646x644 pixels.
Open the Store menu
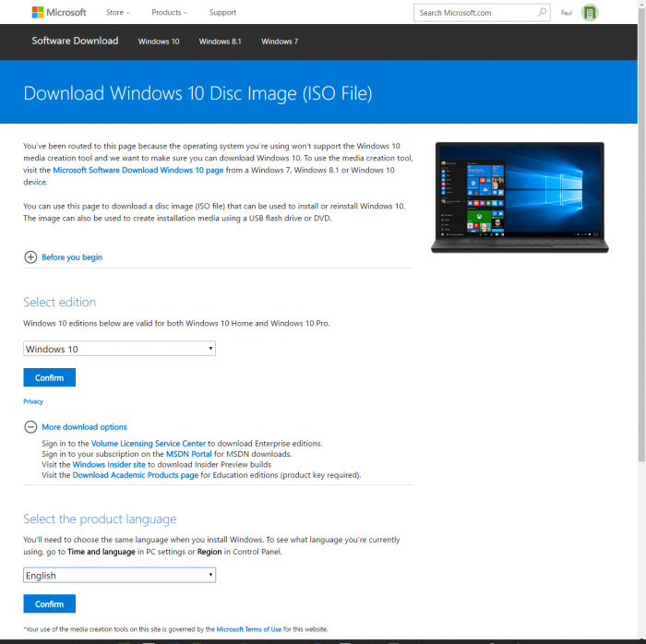pyautogui.click(x=117, y=12)
